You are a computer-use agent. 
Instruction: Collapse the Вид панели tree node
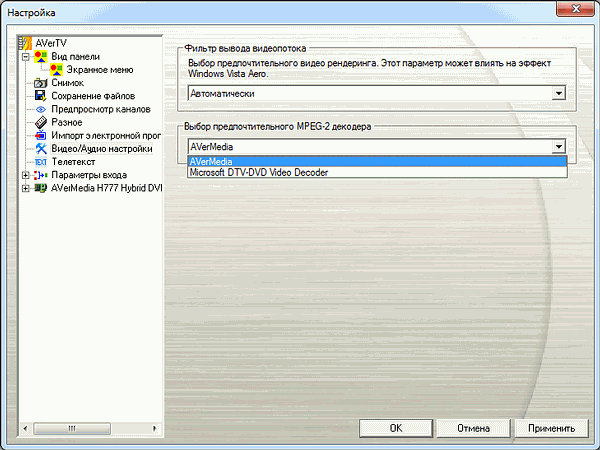(x=26, y=57)
